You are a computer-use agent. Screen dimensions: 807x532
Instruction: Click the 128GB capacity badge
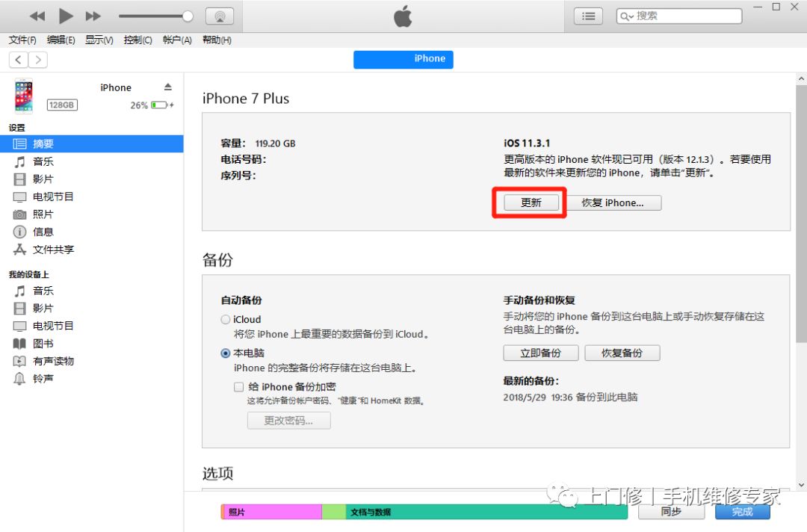(62, 105)
